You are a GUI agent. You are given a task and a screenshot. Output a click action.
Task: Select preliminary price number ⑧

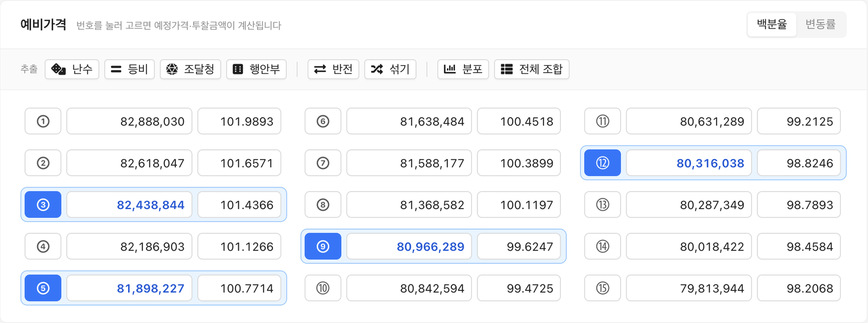point(323,205)
